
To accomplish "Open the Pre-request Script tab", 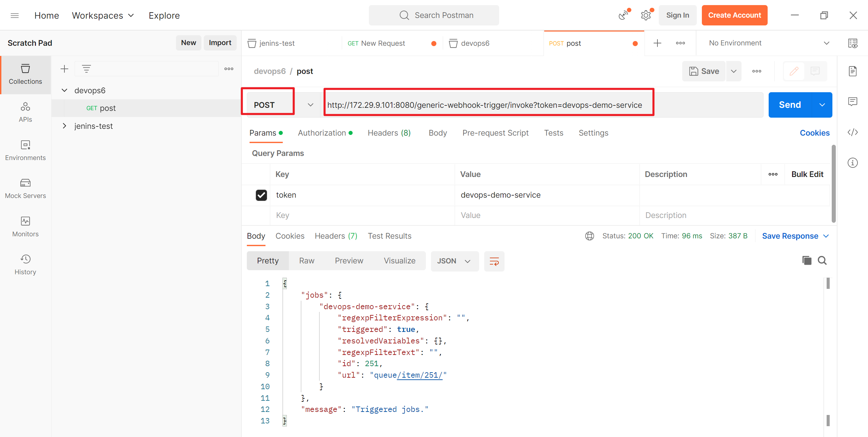I will point(495,133).
